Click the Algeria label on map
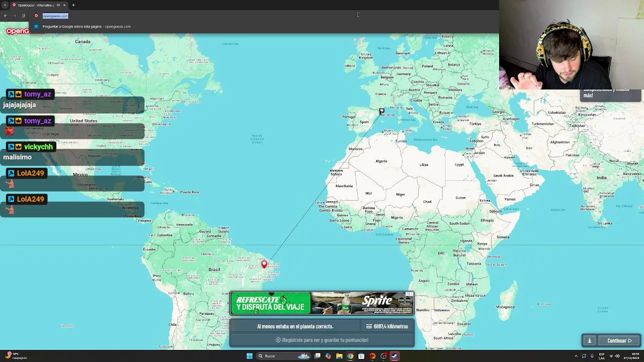Screen dimensions: 644x362 pos(381,161)
